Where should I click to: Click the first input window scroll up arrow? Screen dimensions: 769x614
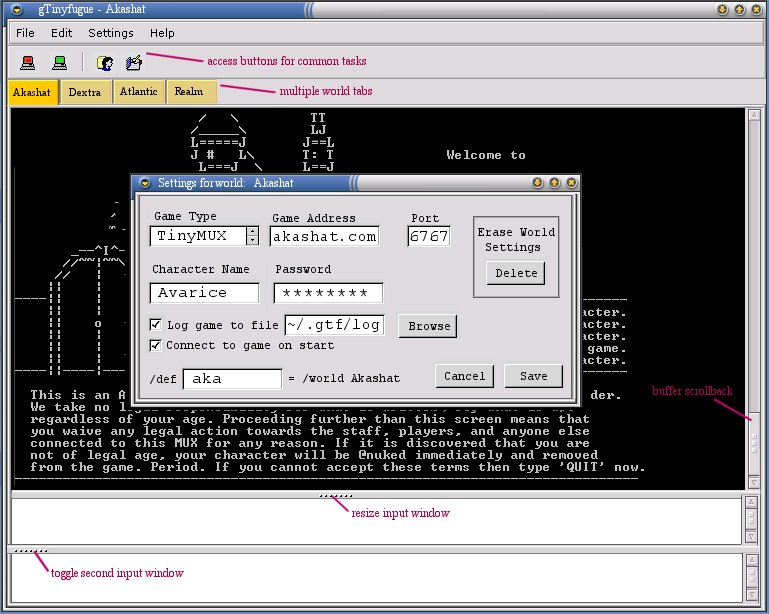[751, 502]
